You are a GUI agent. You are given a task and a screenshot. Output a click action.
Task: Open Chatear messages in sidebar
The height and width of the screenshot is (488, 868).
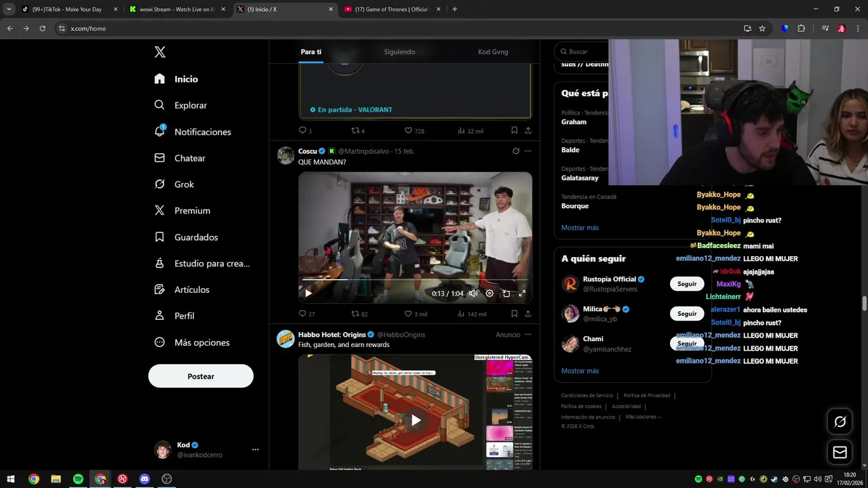[180, 158]
